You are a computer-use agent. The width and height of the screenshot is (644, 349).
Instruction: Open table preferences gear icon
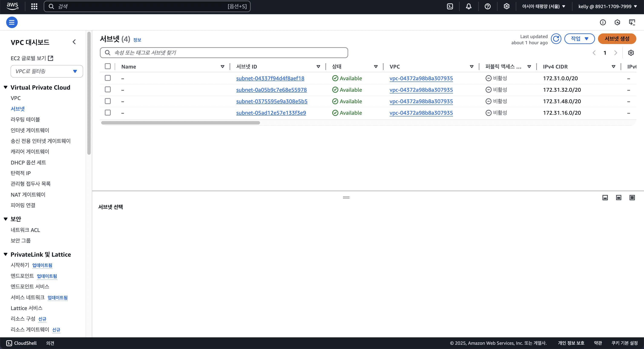click(x=631, y=53)
